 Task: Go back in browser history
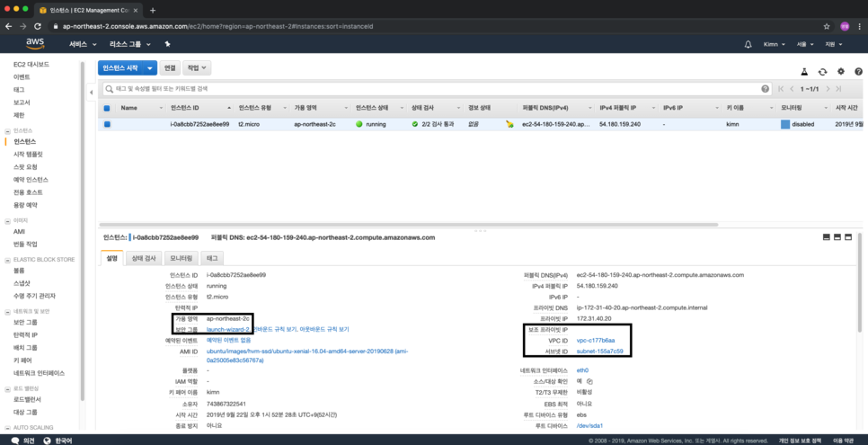(x=9, y=26)
